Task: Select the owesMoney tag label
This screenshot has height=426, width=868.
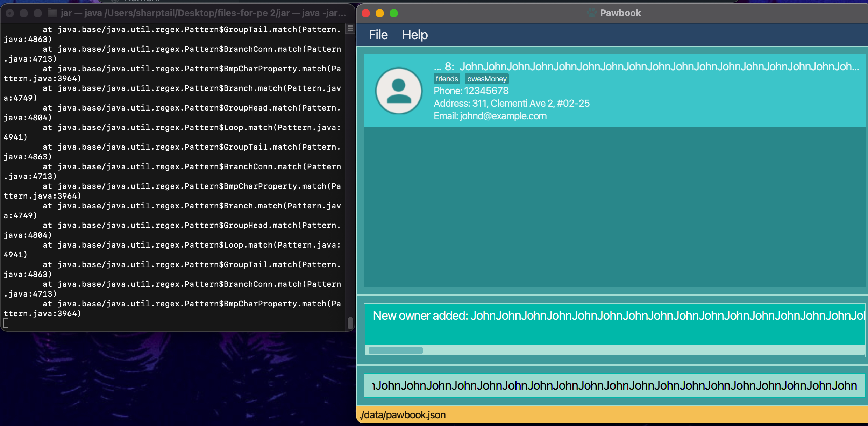Action: (487, 79)
